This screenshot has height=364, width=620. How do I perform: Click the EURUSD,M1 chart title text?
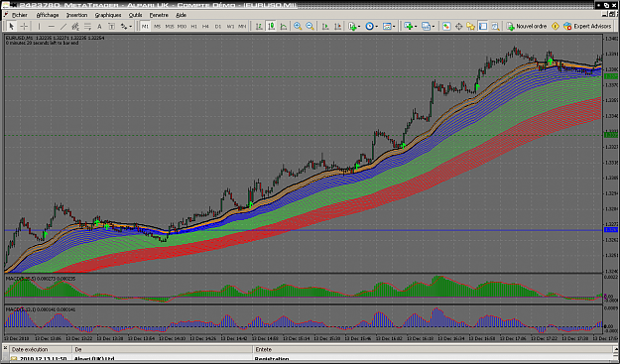pyautogui.click(x=20, y=38)
